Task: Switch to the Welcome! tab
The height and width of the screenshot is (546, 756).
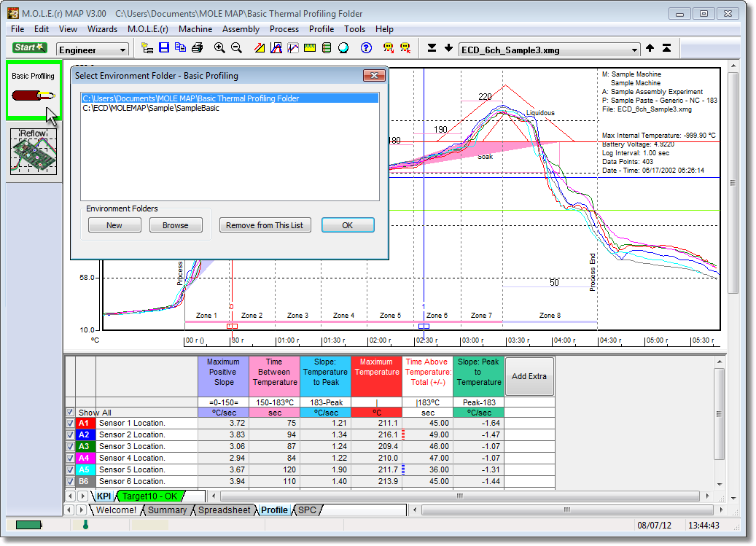Action: (x=116, y=510)
